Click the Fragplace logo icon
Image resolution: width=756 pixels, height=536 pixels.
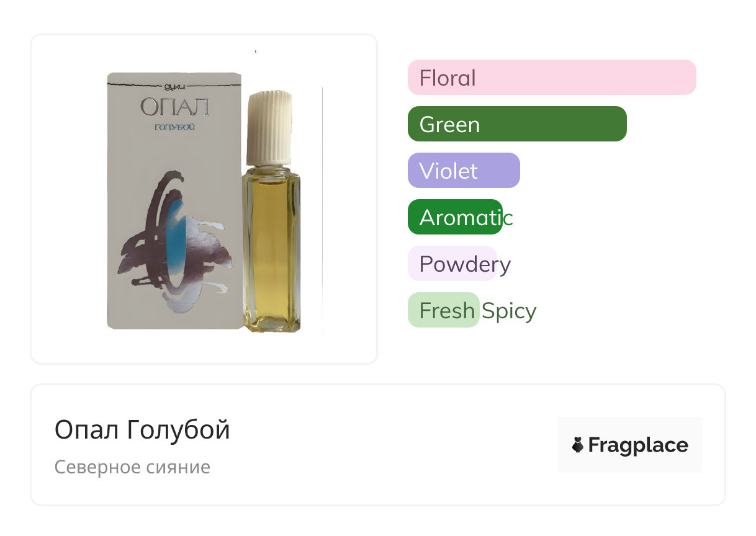pos(578,445)
